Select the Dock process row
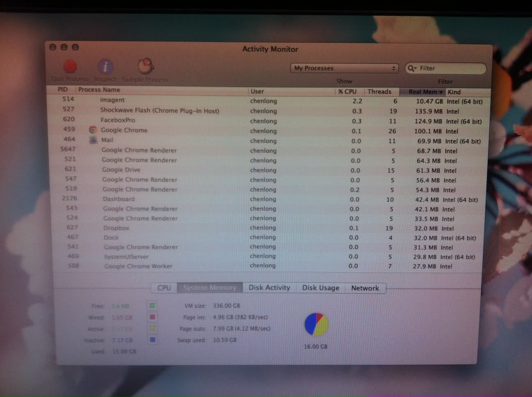This screenshot has width=532, height=397. click(268, 237)
